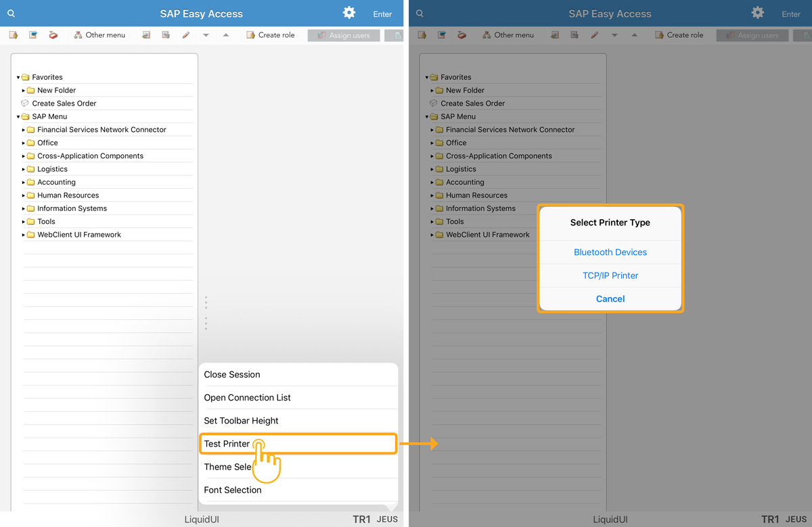812x527 pixels.
Task: Choose Bluetooth Devices in printer type dialog
Action: click(610, 252)
